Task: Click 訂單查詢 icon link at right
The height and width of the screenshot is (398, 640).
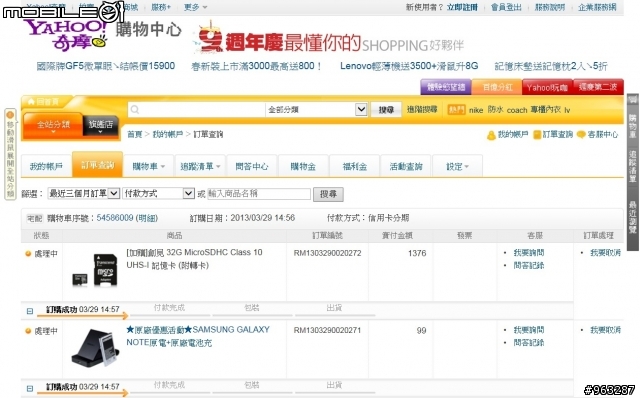Action: pos(553,134)
